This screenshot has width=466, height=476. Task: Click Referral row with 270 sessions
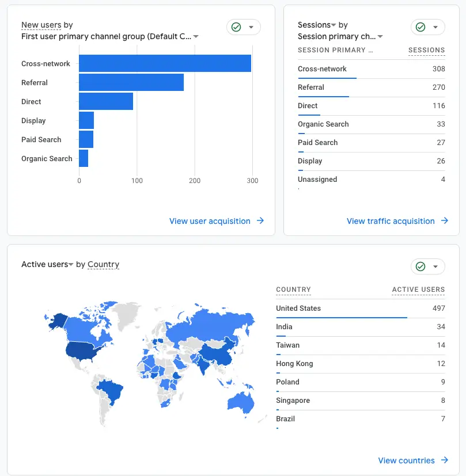pyautogui.click(x=371, y=87)
